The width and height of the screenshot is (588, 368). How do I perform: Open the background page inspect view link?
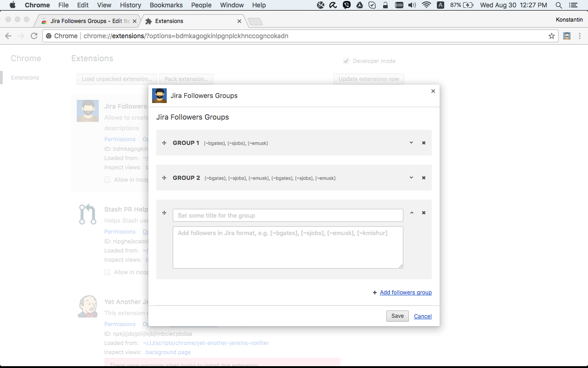(168, 352)
